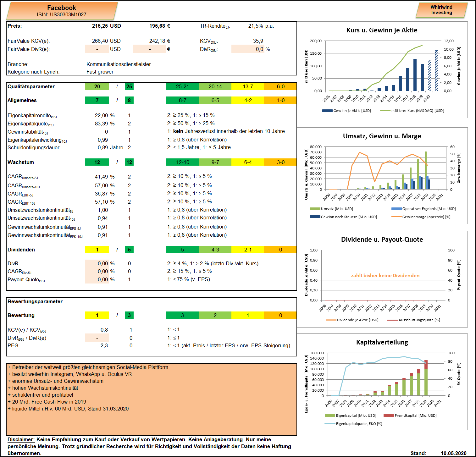This screenshot has height=457, width=476.
Task: Open the Kurs u. Gewinn je Aktie chart title
Action: [382, 30]
